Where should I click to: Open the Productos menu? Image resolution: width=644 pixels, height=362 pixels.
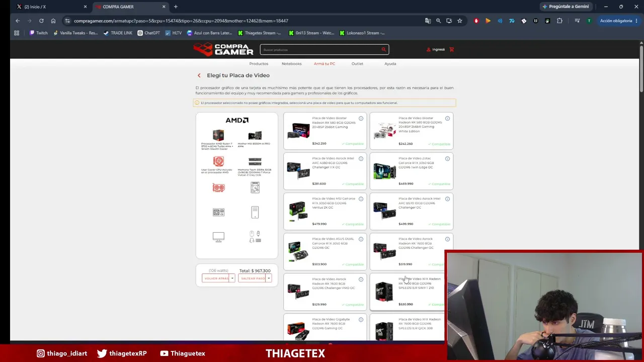(x=259, y=64)
